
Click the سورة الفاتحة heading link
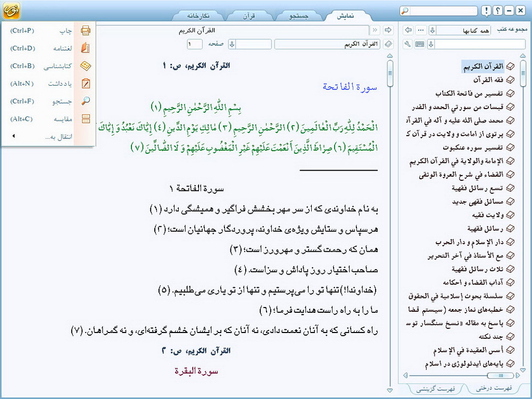click(x=350, y=87)
